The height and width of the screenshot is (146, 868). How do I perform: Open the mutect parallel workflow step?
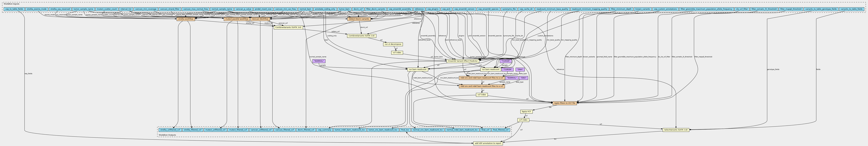click(237, 19)
